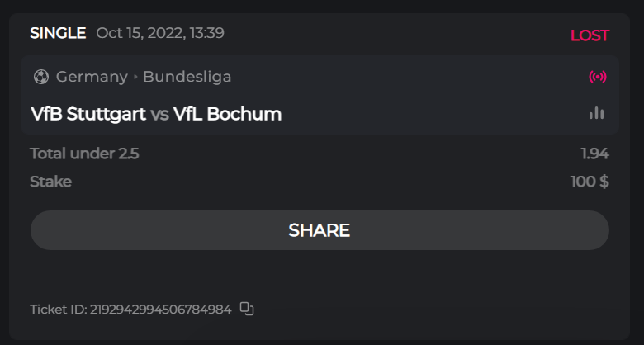This screenshot has height=345, width=644.
Task: Copy the ticket ID with copy icon
Action: tap(247, 309)
